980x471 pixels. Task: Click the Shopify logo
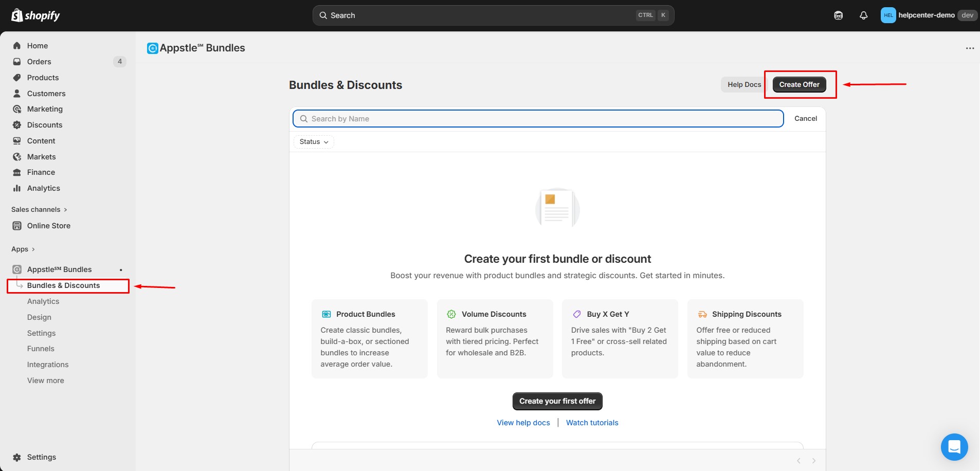pos(34,15)
